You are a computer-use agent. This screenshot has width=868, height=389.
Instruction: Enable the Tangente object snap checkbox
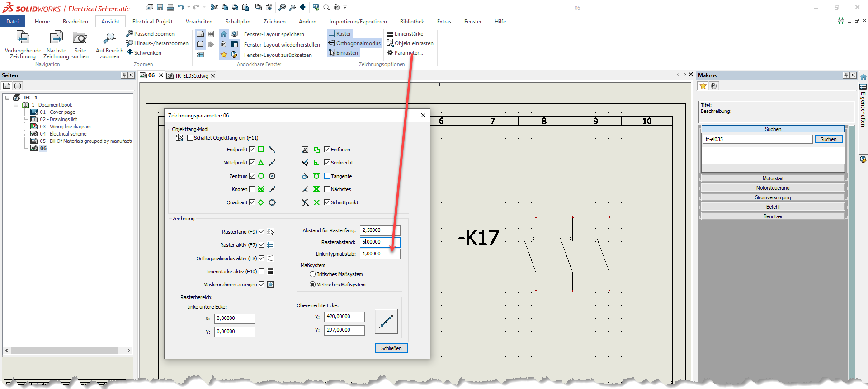pyautogui.click(x=327, y=176)
